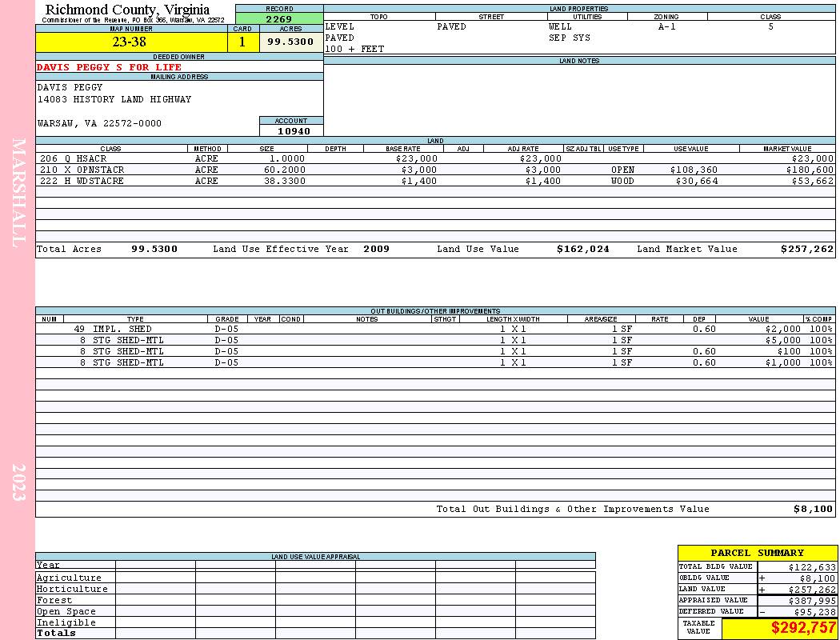The image size is (840, 640).
Task: Click the MARKET VALUE column header
Action: tap(787, 149)
